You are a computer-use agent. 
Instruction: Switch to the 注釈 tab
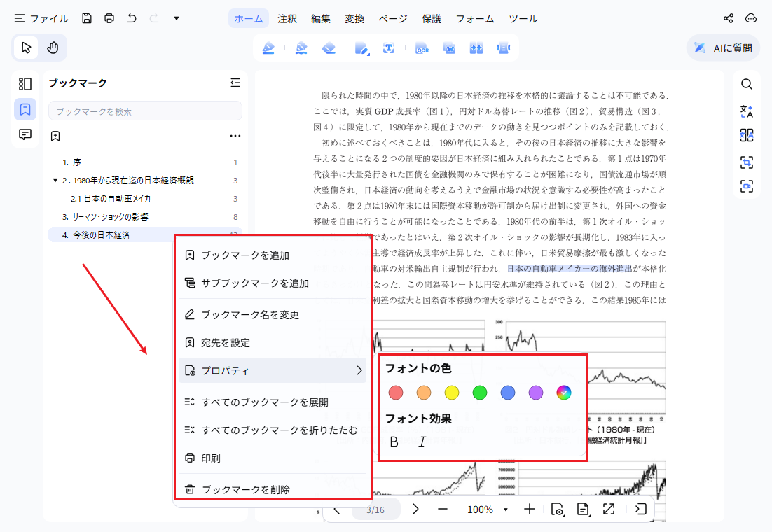[x=287, y=19]
